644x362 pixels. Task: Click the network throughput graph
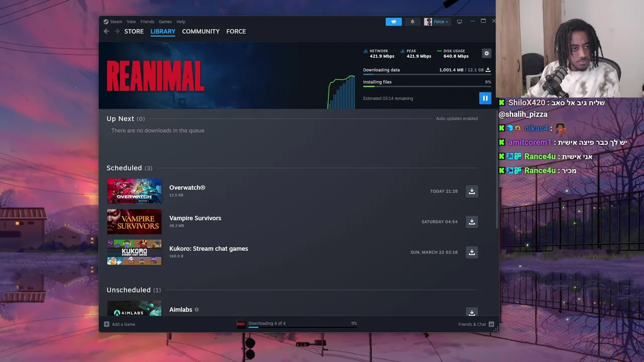coord(342,92)
